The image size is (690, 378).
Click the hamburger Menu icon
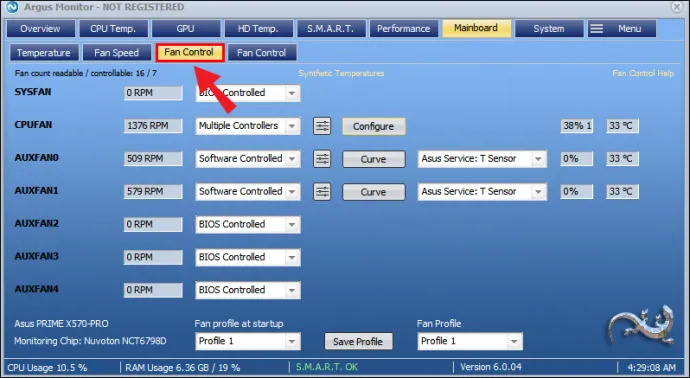(597, 29)
